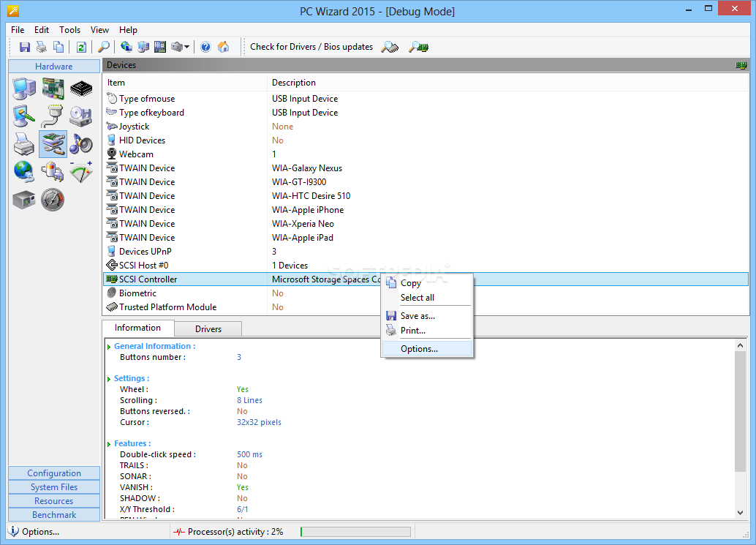The width and height of the screenshot is (756, 545).
Task: Open the View menu
Action: click(100, 30)
